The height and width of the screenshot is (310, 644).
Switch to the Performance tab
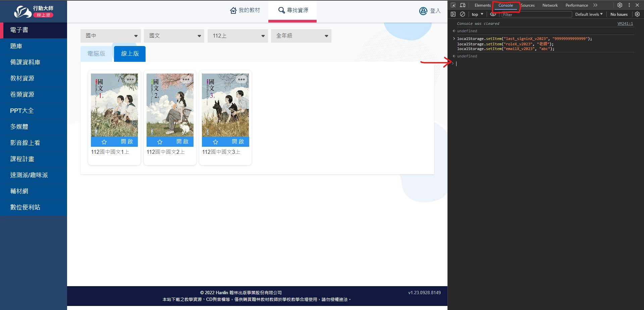pyautogui.click(x=577, y=5)
